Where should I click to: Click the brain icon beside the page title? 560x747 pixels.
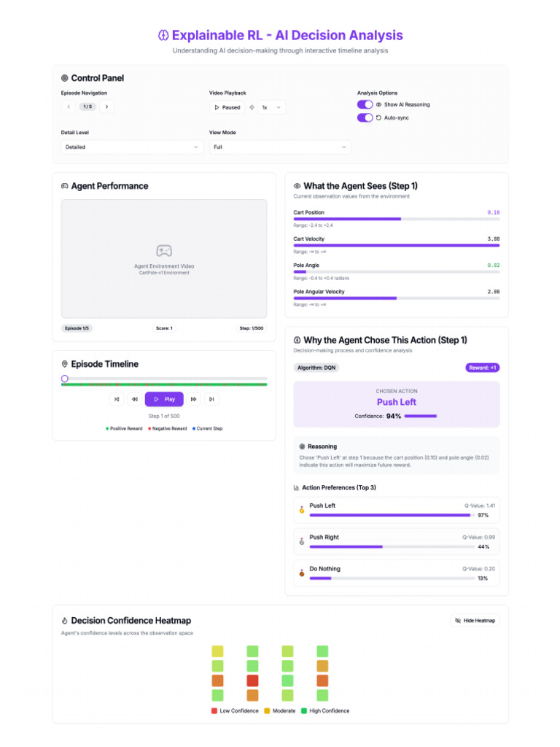coord(163,35)
